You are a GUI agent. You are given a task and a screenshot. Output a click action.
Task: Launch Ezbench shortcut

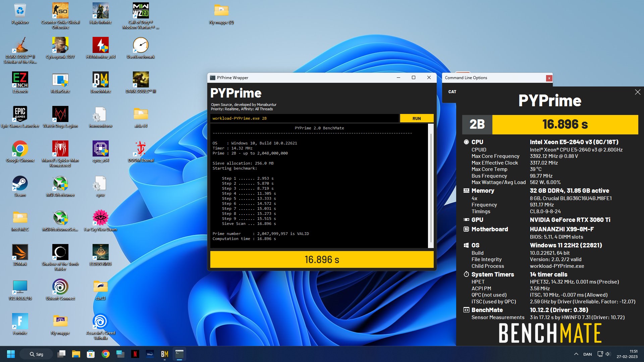coord(20,82)
